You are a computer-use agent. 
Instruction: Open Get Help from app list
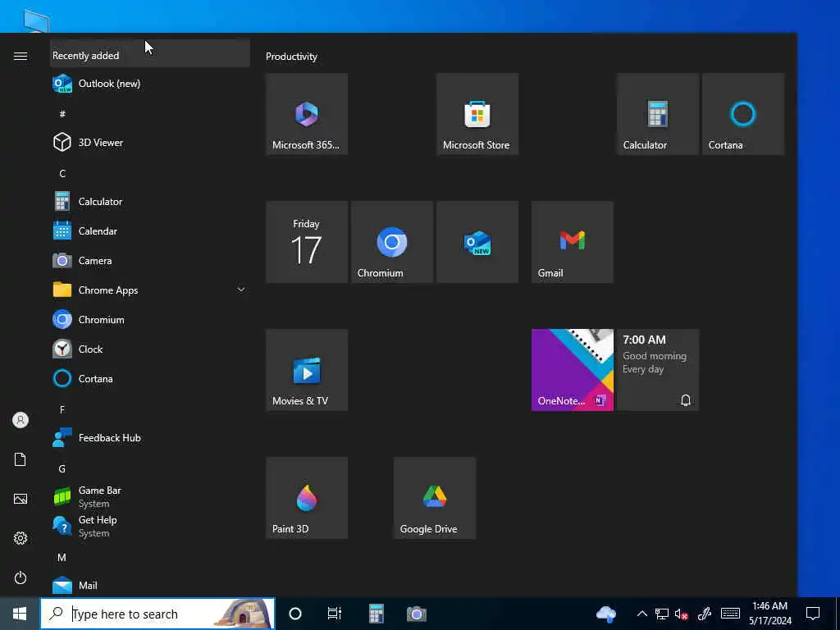pos(150,526)
